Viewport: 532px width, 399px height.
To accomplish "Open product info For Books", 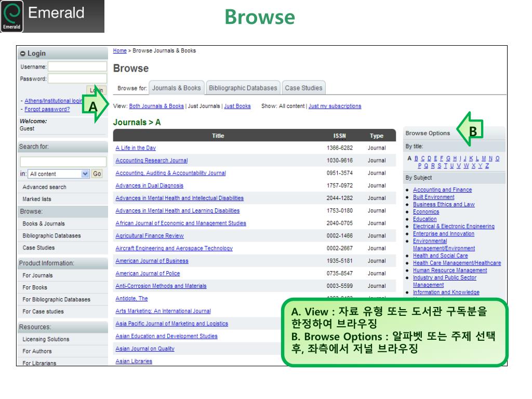I will click(x=35, y=287).
